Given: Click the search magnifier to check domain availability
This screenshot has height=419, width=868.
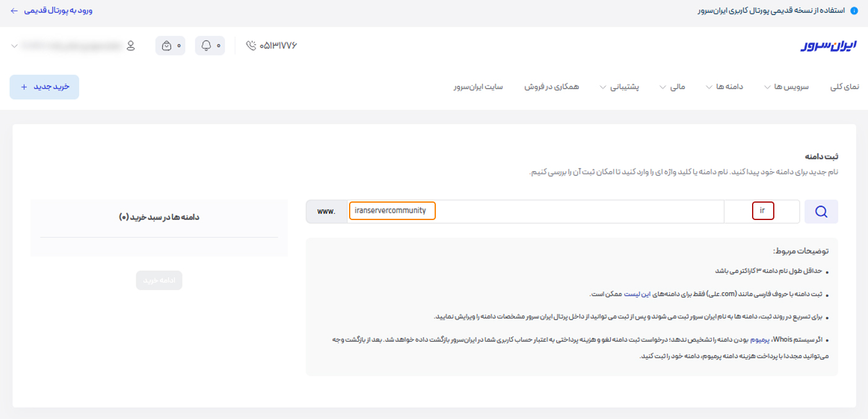Looking at the screenshot, I should (x=821, y=211).
